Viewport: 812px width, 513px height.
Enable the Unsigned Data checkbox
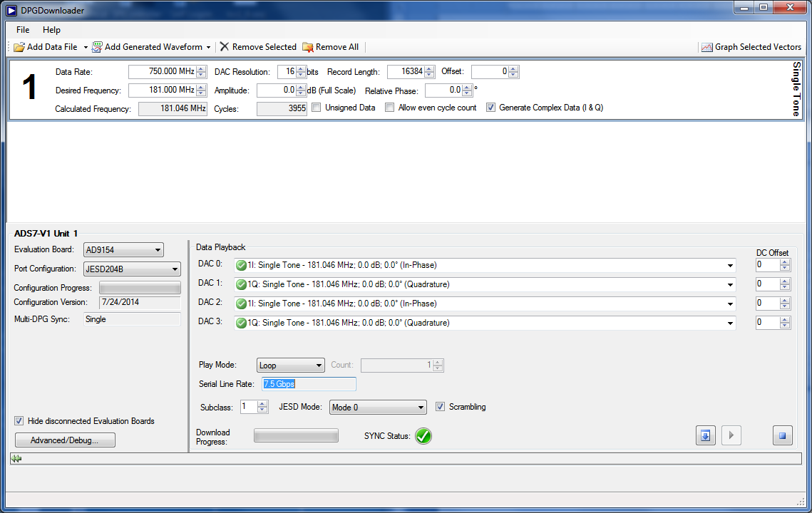(x=316, y=108)
